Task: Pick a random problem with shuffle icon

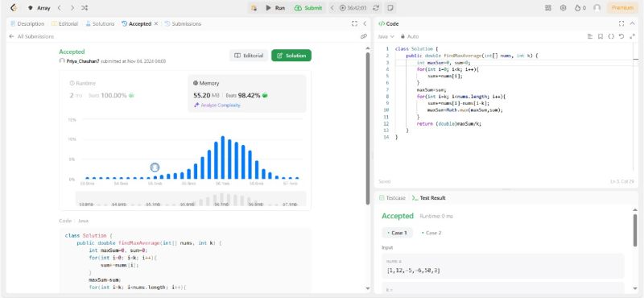Action: [x=85, y=8]
